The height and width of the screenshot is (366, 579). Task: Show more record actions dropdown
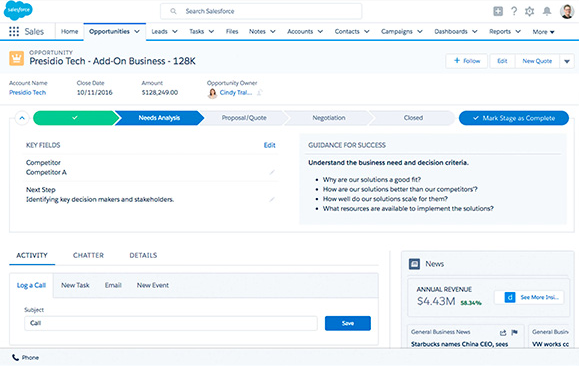(567, 61)
